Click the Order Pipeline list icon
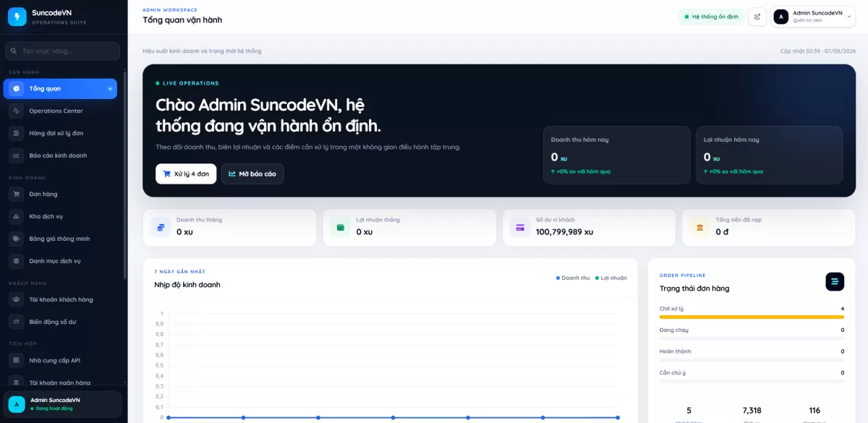Screen dimensions: 868x423 (x=835, y=282)
